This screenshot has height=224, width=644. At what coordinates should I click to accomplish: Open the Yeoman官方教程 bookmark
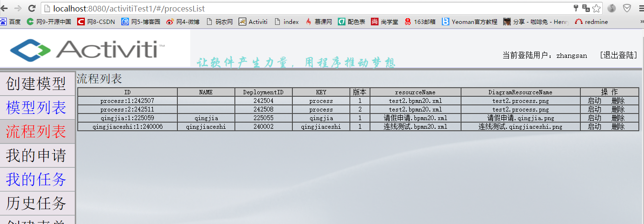pos(470,22)
